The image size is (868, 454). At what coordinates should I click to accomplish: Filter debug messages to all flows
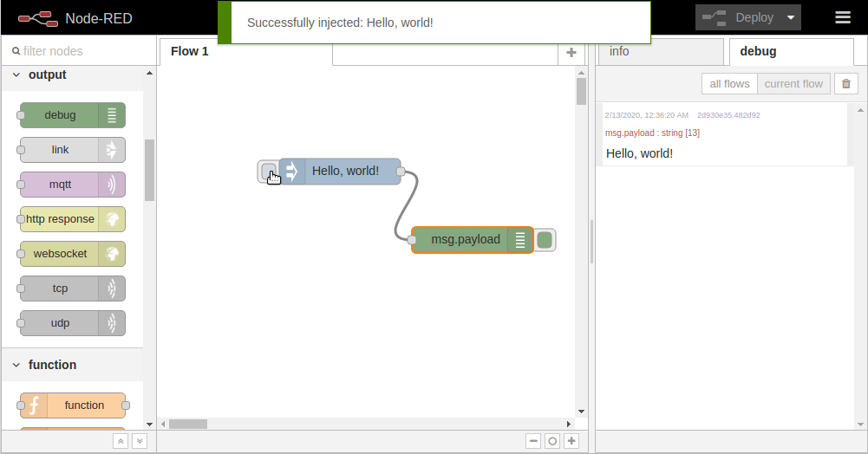pos(729,83)
